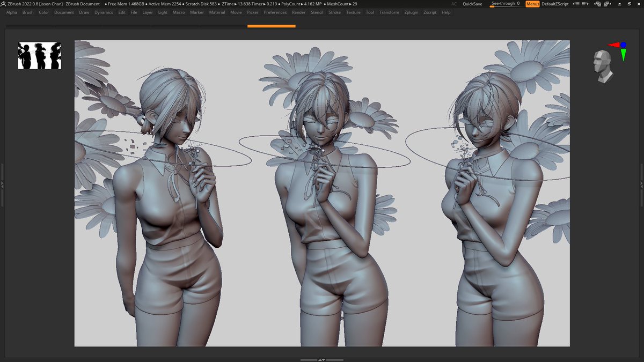Load previous UI colors arrow icon

[x=576, y=4]
